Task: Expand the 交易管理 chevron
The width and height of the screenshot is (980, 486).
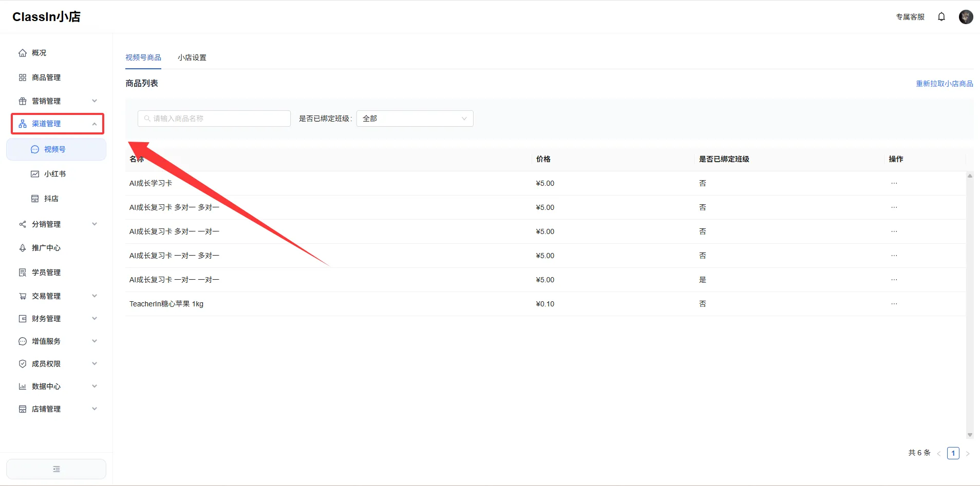Action: 95,296
